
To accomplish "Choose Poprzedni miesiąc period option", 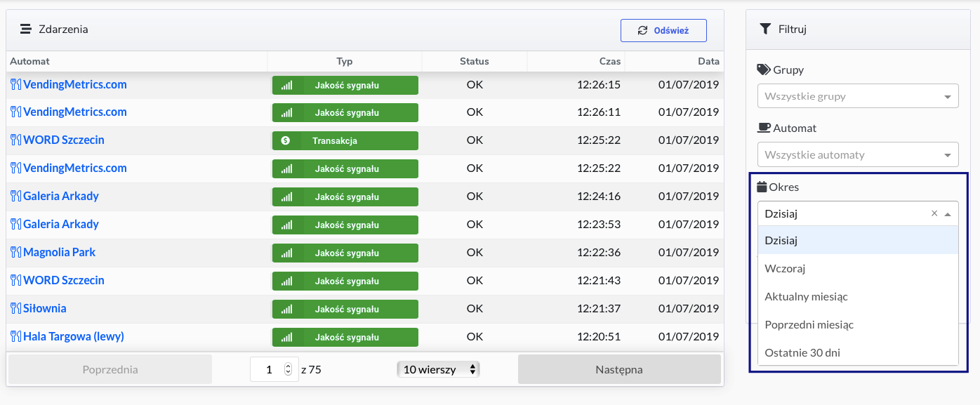I will tap(858, 324).
